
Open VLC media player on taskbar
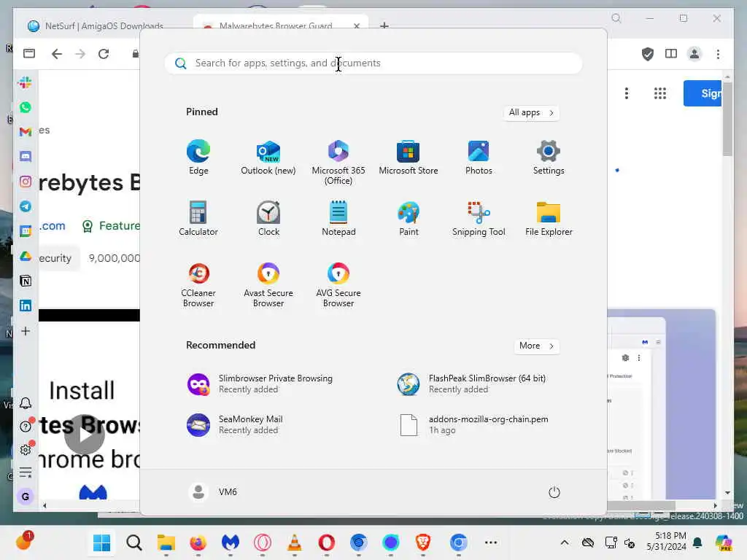[295, 542]
